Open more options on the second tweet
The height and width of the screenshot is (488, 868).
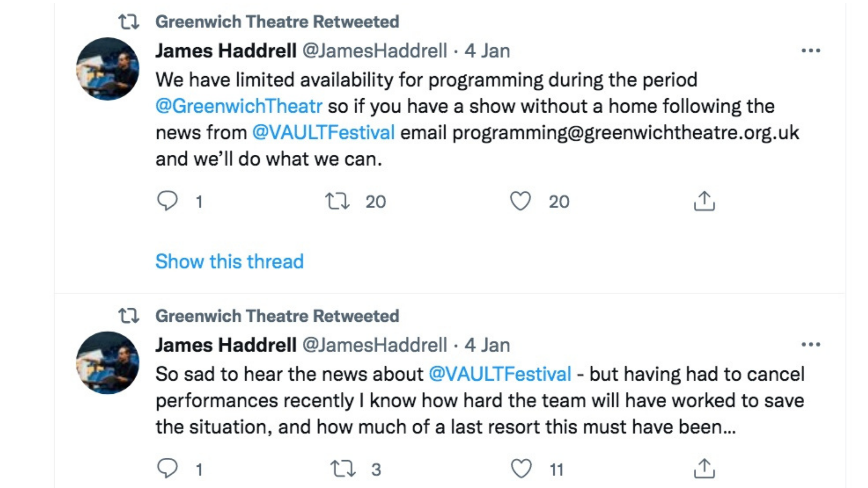click(811, 344)
